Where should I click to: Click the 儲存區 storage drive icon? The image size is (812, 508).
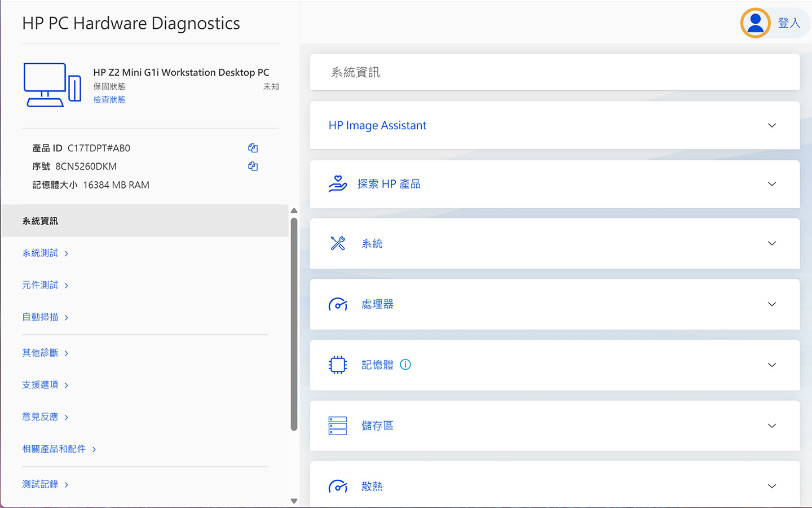(337, 425)
